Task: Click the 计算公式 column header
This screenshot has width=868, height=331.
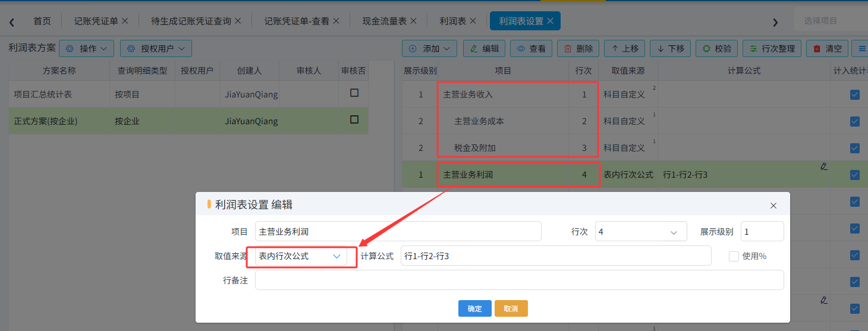Action: click(744, 70)
